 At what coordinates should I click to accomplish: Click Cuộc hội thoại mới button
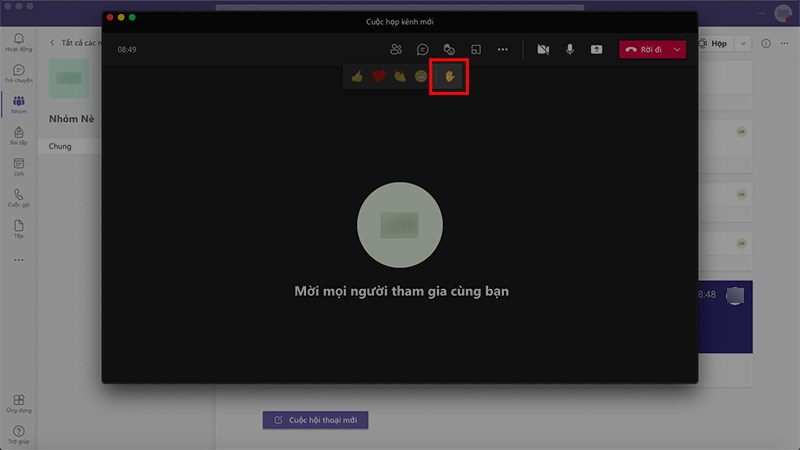[315, 420]
